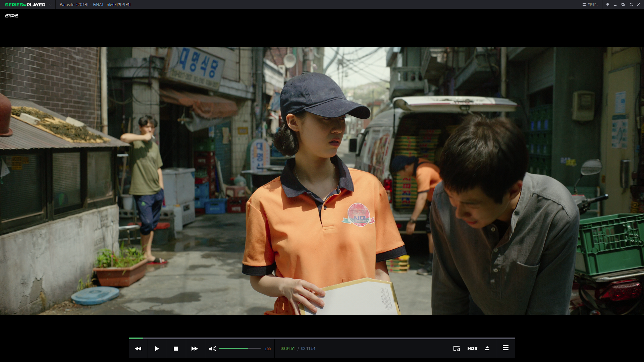Click the Parasite (2019) file title
The height and width of the screenshot is (362, 644).
pyautogui.click(x=95, y=4)
